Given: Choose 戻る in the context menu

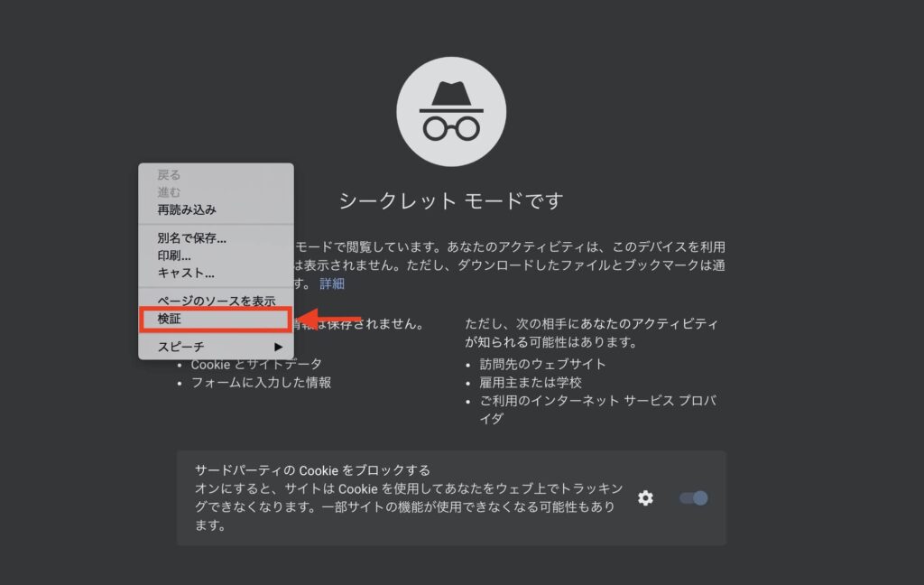Looking at the screenshot, I should tap(216, 174).
